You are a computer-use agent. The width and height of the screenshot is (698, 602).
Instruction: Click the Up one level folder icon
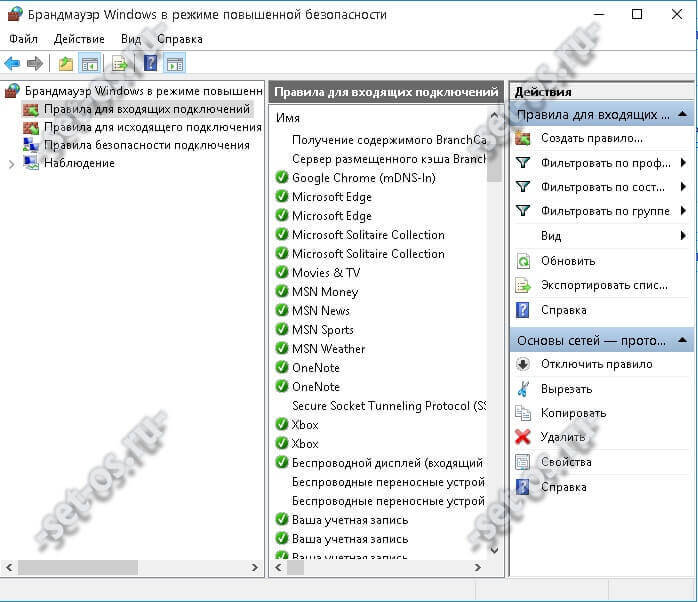(66, 64)
